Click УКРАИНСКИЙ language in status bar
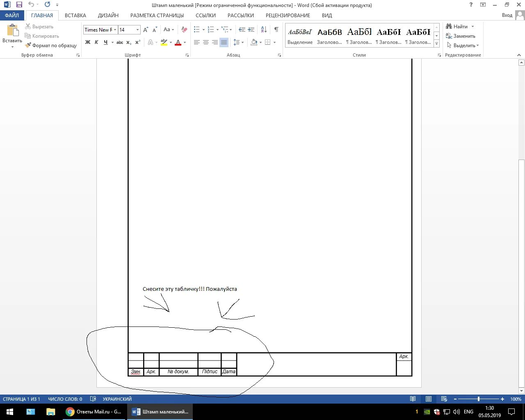This screenshot has height=420, width=525. click(117, 399)
